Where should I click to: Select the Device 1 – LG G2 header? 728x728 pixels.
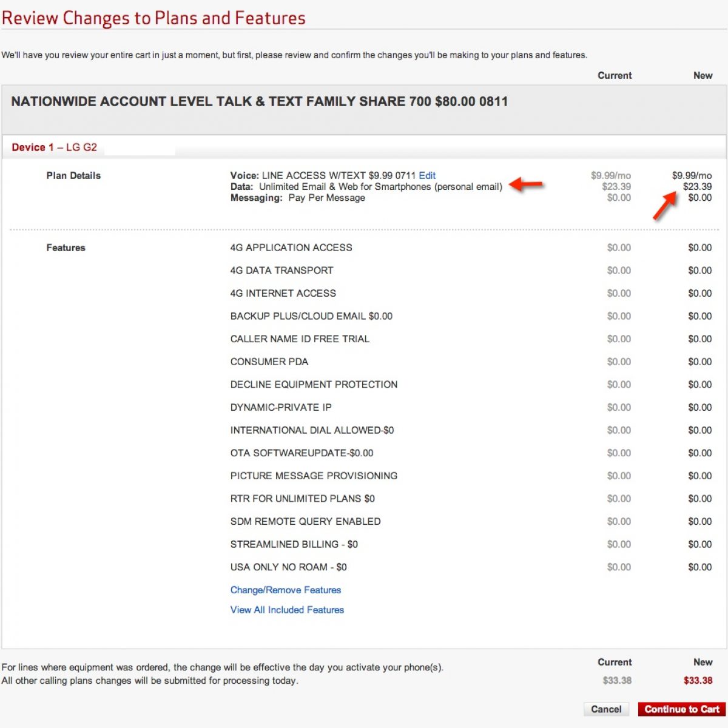point(55,147)
